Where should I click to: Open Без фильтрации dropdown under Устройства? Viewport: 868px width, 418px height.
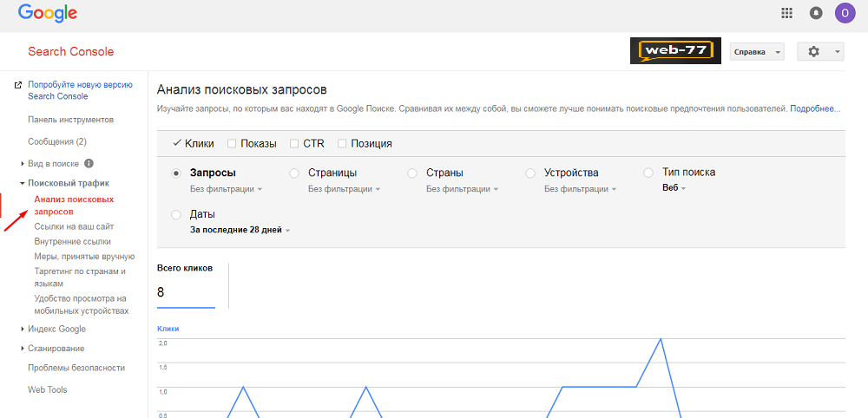(580, 189)
